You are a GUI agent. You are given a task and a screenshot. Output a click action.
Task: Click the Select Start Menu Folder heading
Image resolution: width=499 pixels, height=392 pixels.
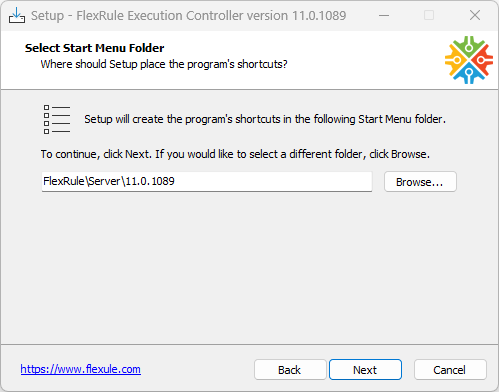[x=95, y=48]
